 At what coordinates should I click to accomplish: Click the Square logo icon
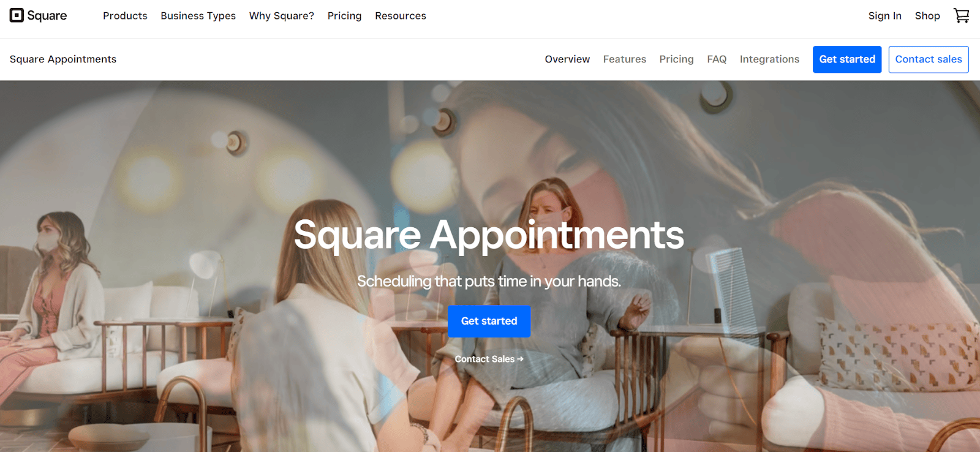click(17, 15)
